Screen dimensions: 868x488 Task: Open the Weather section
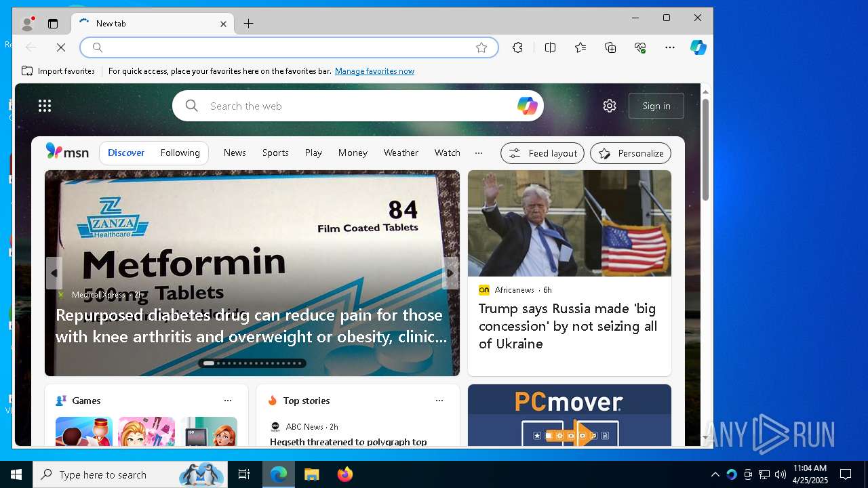point(401,153)
